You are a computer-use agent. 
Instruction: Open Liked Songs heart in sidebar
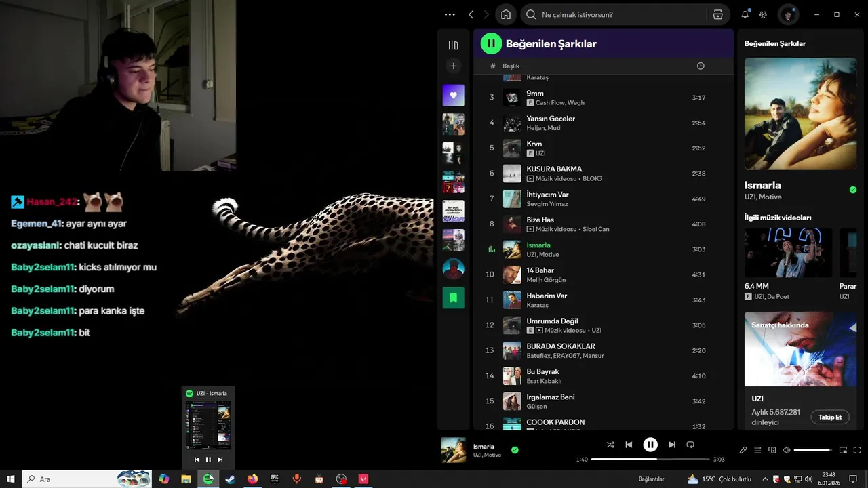coord(454,96)
